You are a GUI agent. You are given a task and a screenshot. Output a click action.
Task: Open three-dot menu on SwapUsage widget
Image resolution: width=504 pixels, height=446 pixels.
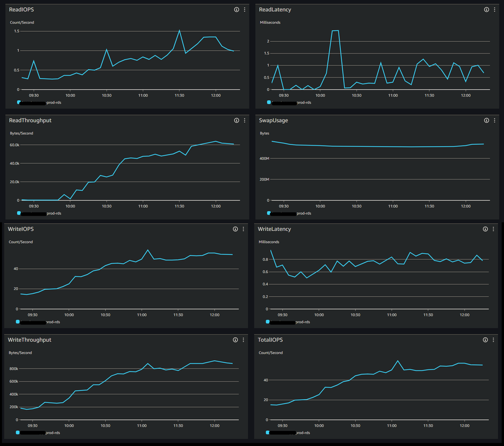pyautogui.click(x=495, y=120)
